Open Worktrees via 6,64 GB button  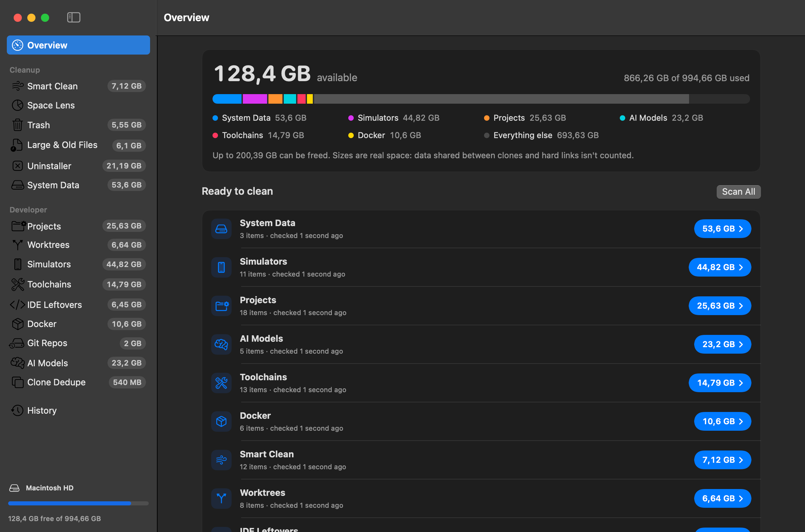pos(722,498)
